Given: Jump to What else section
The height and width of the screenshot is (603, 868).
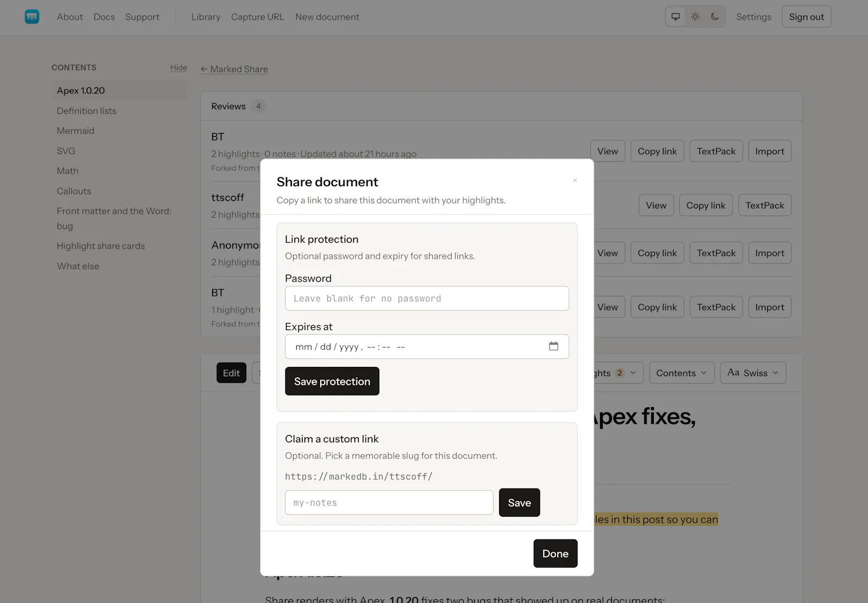Looking at the screenshot, I should click(78, 266).
